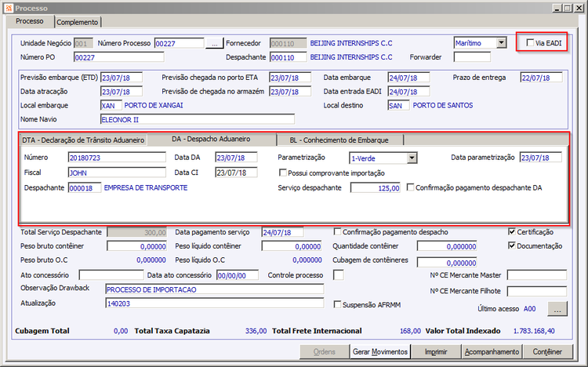
Task: Tick Possui comprovante importação checkbox
Action: click(x=283, y=173)
